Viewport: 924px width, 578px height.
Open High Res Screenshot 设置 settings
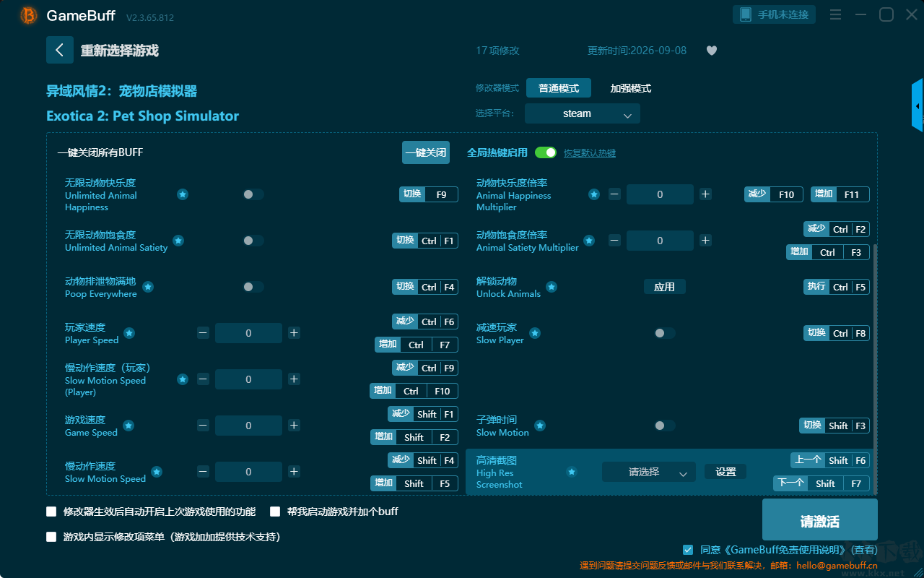click(725, 472)
